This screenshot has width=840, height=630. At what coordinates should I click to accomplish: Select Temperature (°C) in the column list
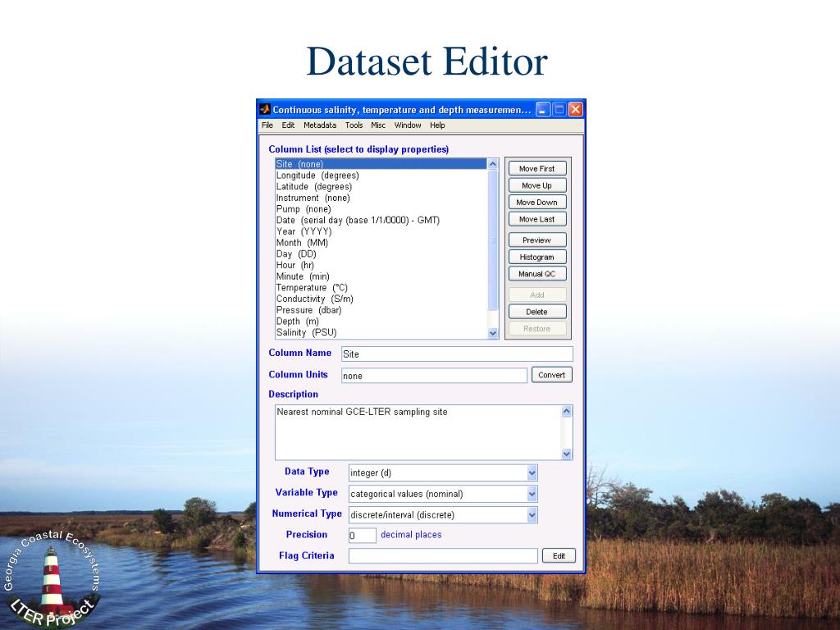[x=381, y=288]
